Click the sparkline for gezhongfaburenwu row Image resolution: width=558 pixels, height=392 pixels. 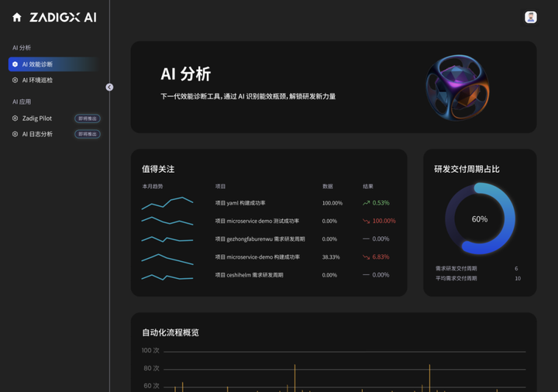(x=167, y=239)
